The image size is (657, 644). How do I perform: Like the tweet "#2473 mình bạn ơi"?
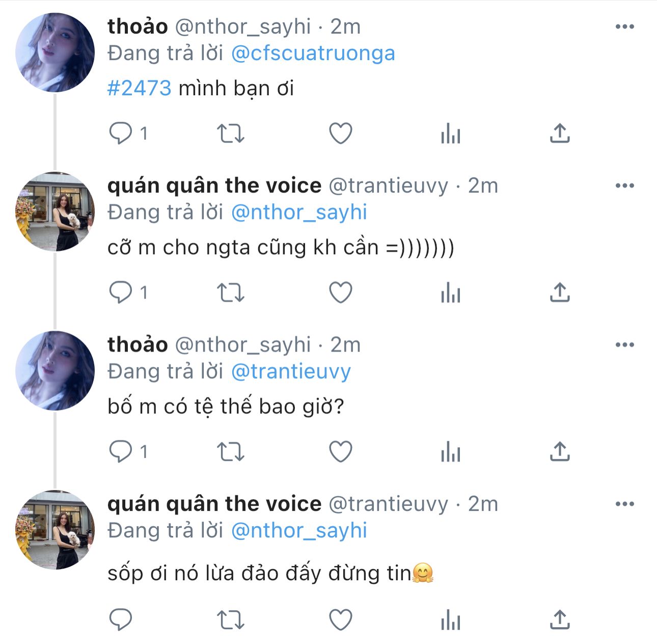point(340,133)
